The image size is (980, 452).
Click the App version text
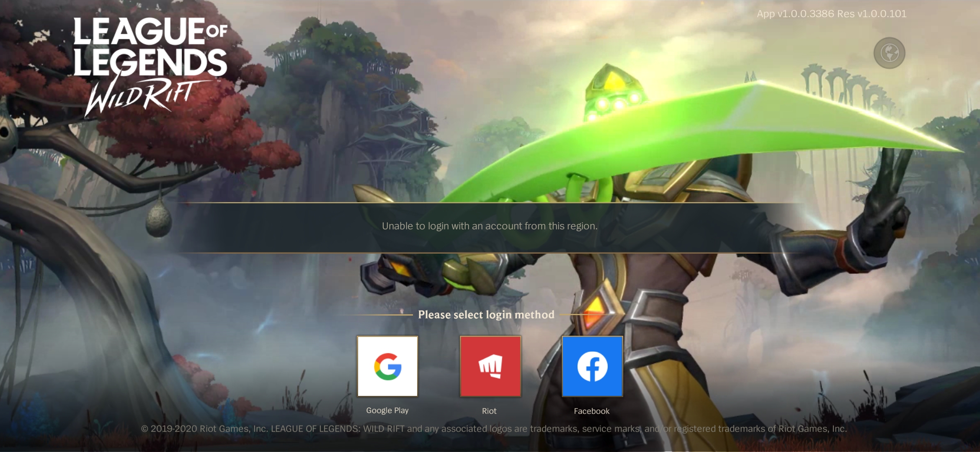coord(831,14)
